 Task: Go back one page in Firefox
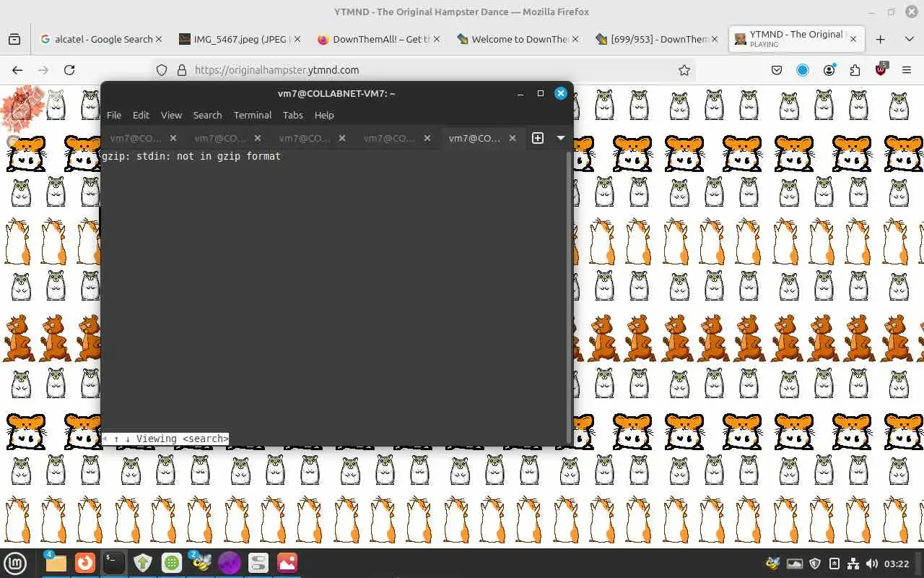(17, 70)
